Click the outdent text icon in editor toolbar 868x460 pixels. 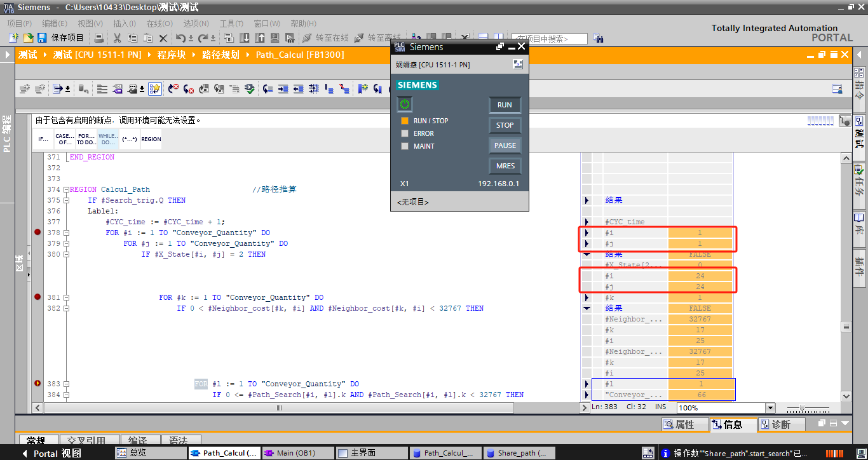(299, 89)
